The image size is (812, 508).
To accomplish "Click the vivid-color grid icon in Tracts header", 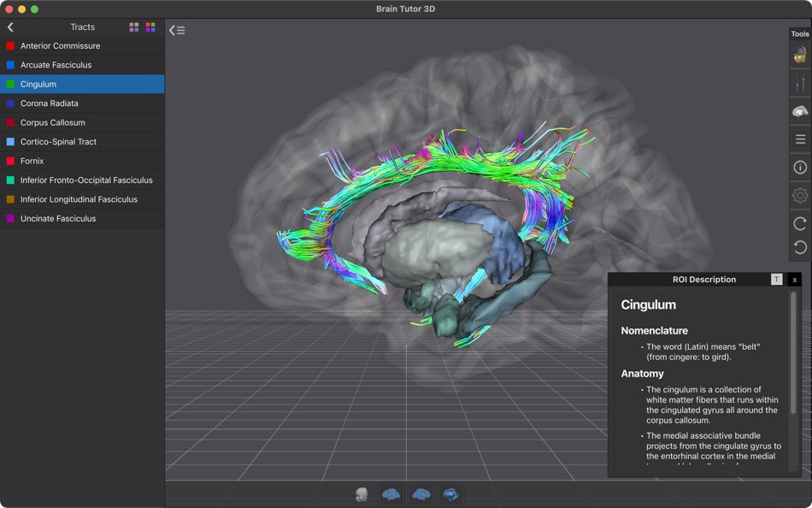I will [150, 27].
